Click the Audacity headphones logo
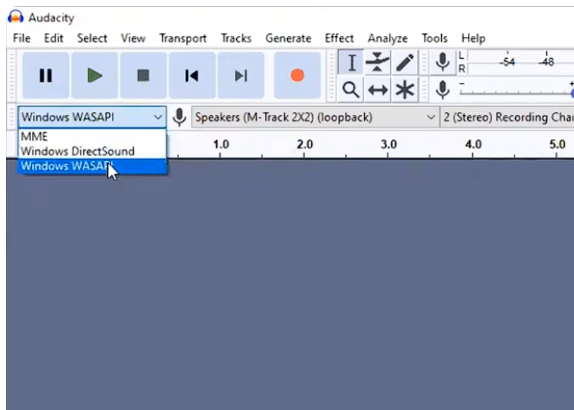 (x=16, y=17)
